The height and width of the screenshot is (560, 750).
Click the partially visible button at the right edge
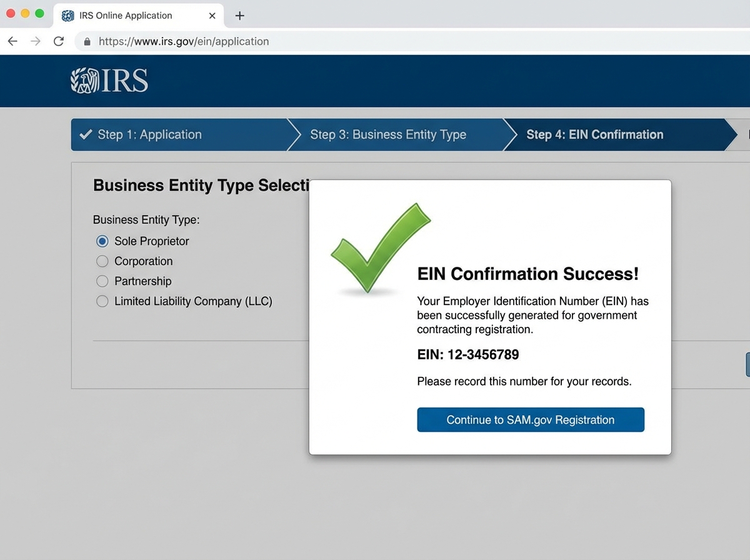tap(747, 364)
